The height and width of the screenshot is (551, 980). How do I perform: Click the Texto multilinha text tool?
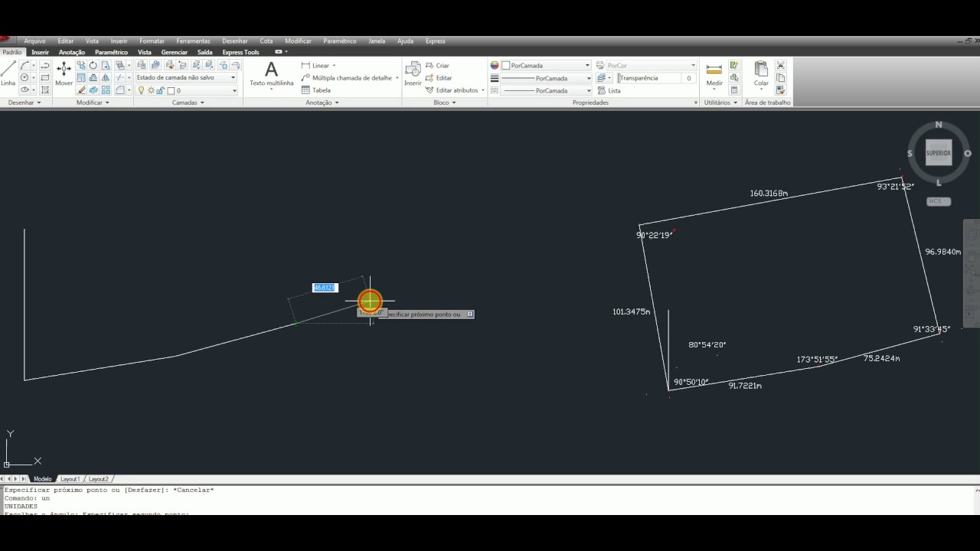[271, 74]
